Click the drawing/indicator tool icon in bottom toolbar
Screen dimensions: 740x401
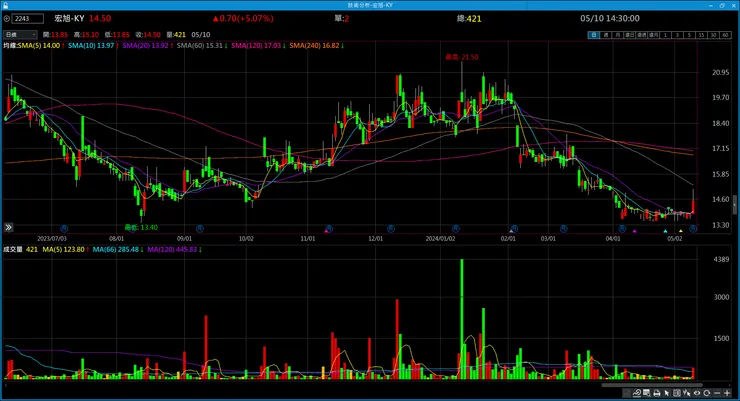click(637, 393)
